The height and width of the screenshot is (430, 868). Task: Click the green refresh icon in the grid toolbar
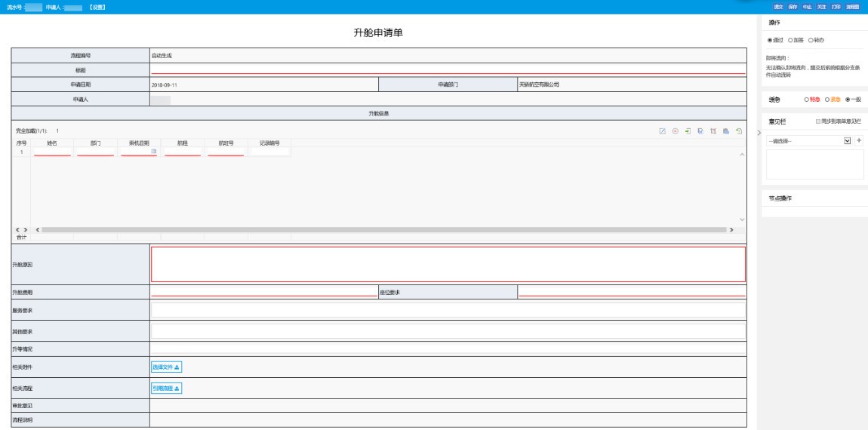click(738, 131)
